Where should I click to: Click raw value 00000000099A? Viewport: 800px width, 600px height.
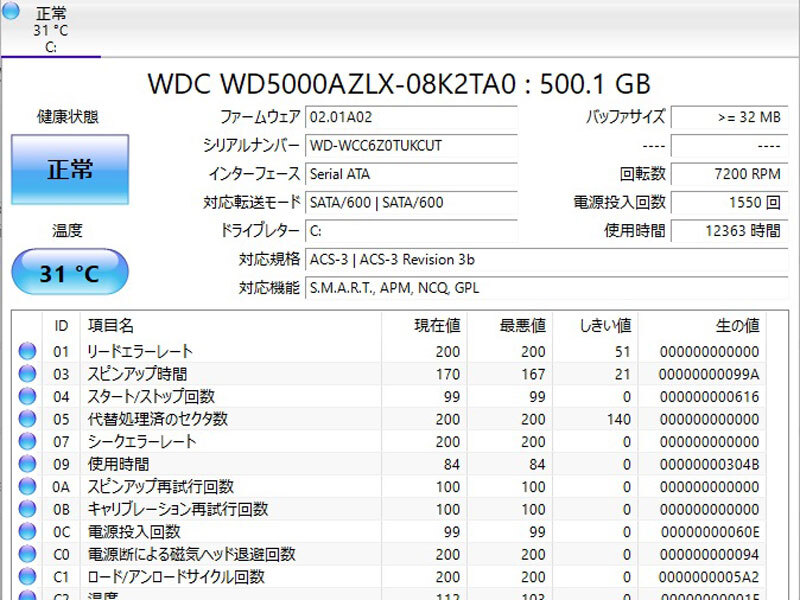point(709,374)
